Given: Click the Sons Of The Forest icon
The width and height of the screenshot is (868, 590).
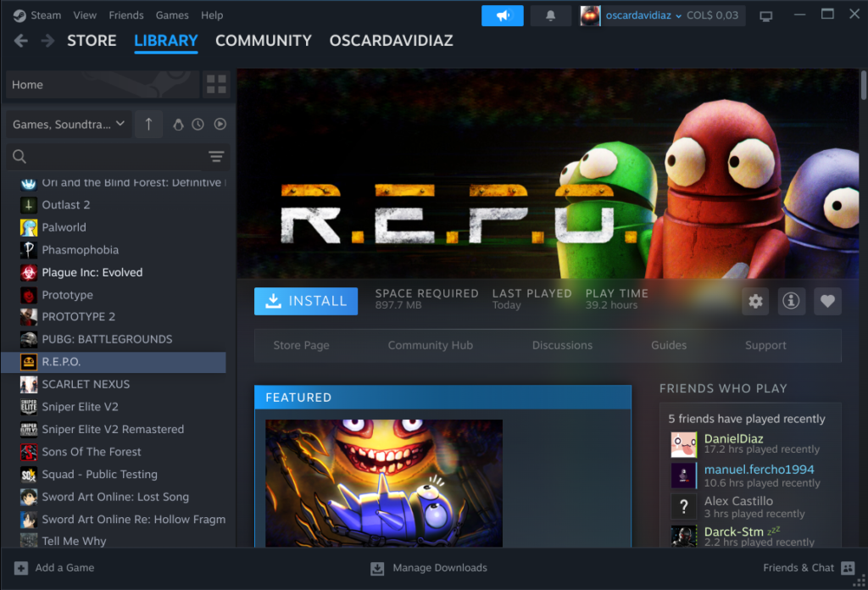Looking at the screenshot, I should (x=29, y=452).
